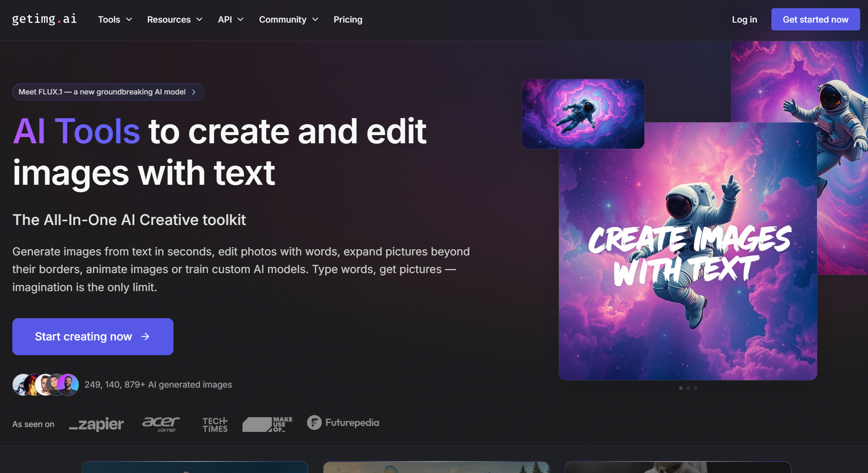Image resolution: width=868 pixels, height=473 pixels.
Task: Click the AI generated images count text
Action: [x=158, y=385]
